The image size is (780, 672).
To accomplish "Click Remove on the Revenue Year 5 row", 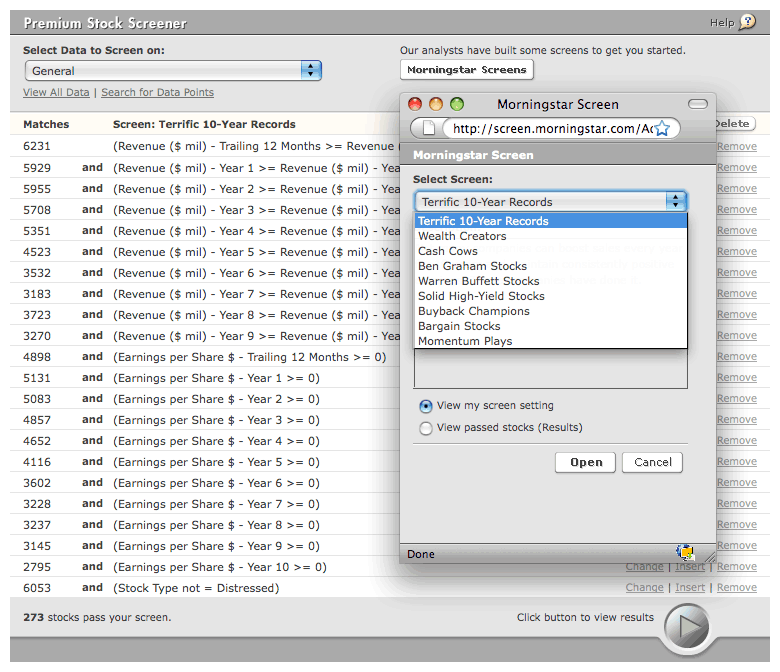I will (x=737, y=251).
